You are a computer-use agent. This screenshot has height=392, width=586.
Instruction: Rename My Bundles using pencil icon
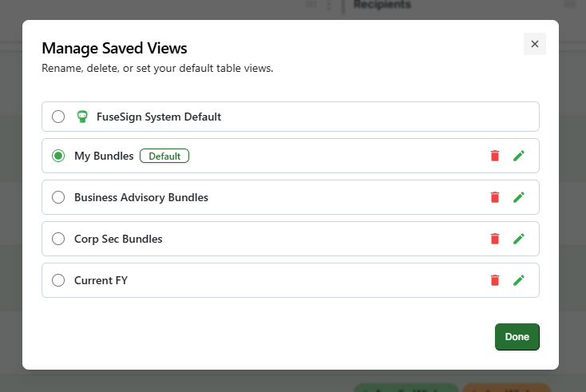pyautogui.click(x=519, y=156)
